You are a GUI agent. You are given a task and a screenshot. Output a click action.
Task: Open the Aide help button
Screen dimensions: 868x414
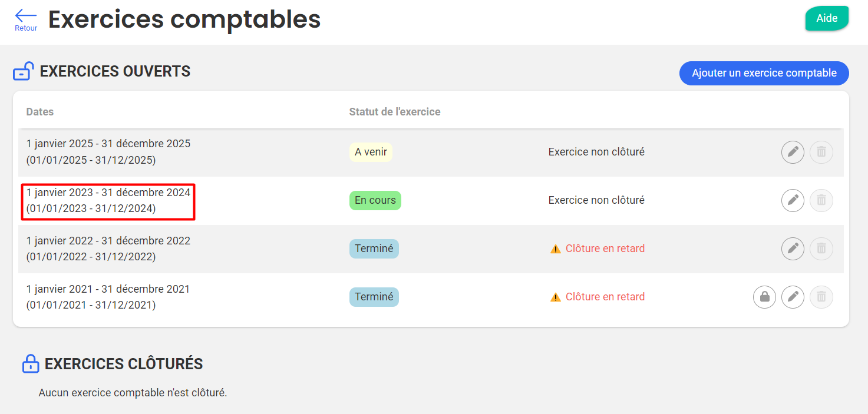click(x=827, y=18)
